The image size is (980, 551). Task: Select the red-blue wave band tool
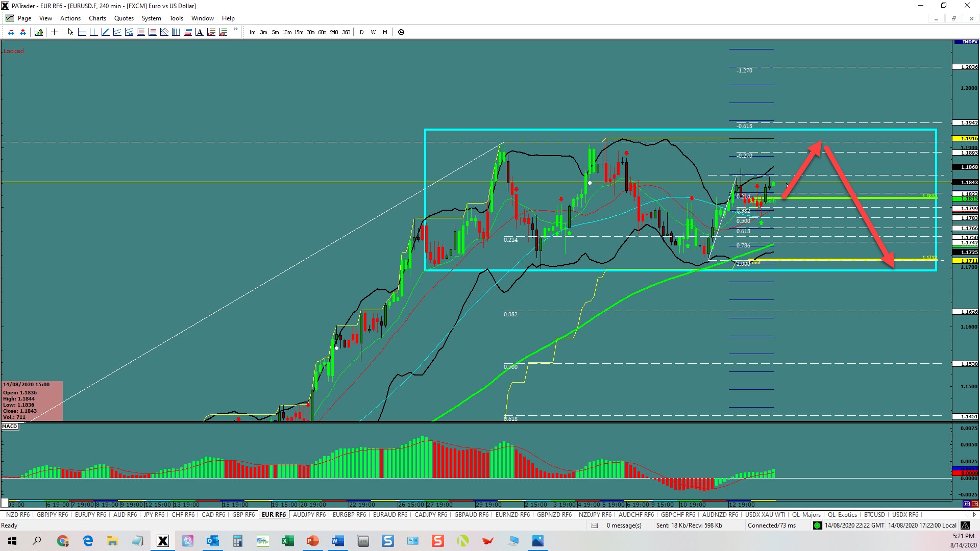187,32
